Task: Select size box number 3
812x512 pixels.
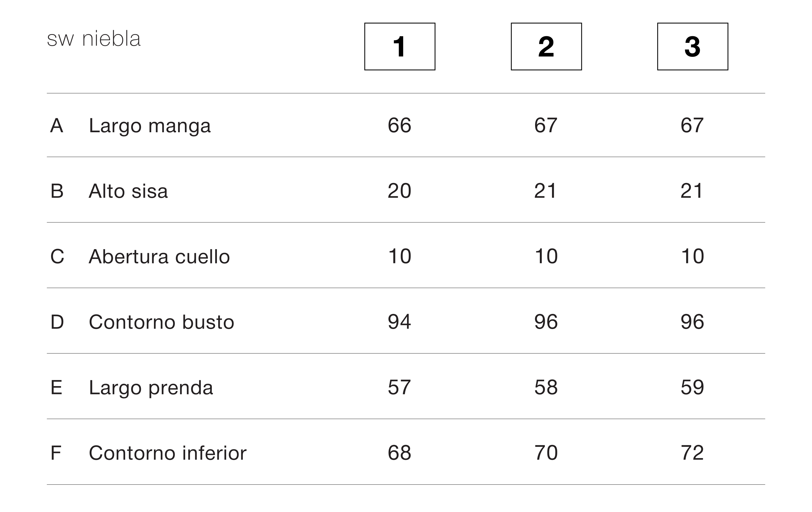Action: [693, 47]
